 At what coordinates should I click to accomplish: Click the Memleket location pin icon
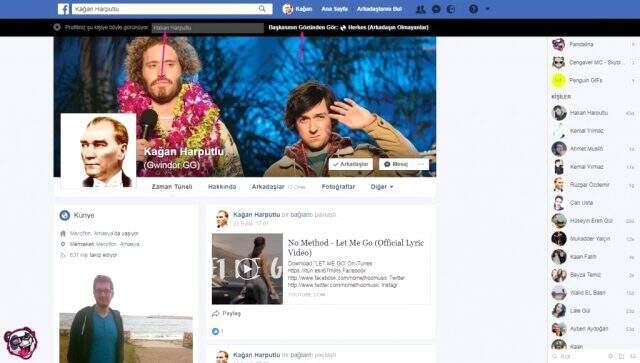coord(63,244)
